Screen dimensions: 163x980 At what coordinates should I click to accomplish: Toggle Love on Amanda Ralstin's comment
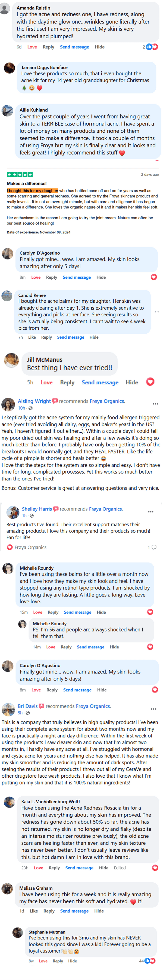click(x=32, y=47)
